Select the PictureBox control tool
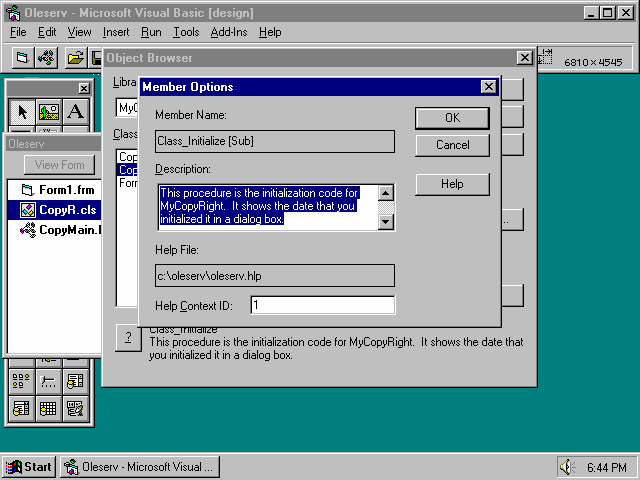 click(x=49, y=112)
